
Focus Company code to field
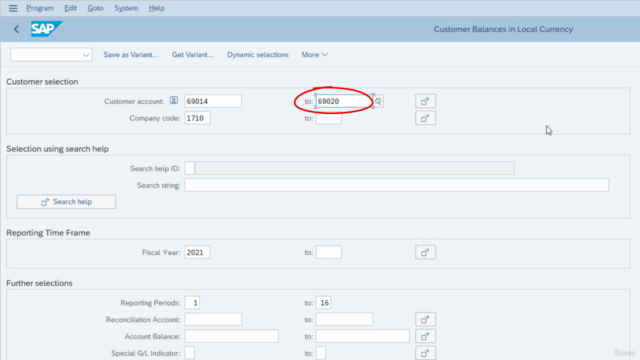tap(329, 118)
